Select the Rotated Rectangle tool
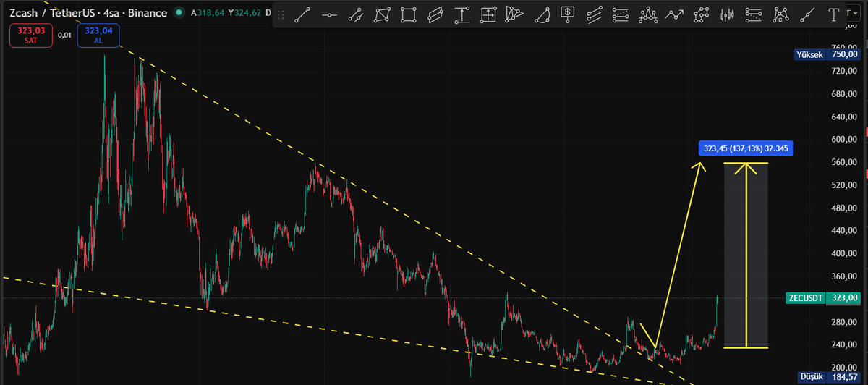Screen dimensions: 868x385 coord(382,14)
